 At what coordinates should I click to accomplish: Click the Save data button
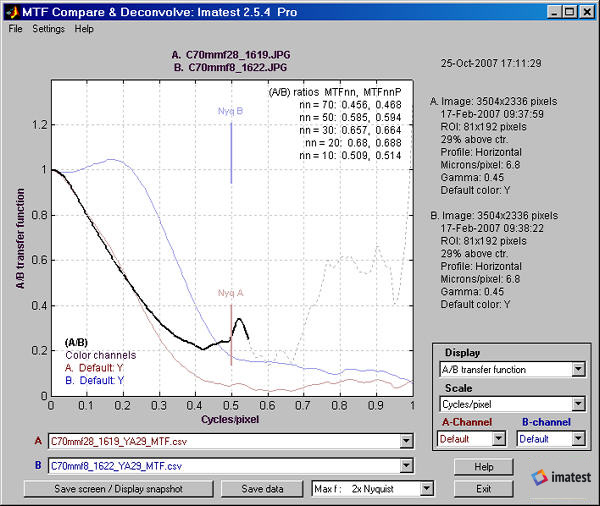pyautogui.click(x=262, y=489)
